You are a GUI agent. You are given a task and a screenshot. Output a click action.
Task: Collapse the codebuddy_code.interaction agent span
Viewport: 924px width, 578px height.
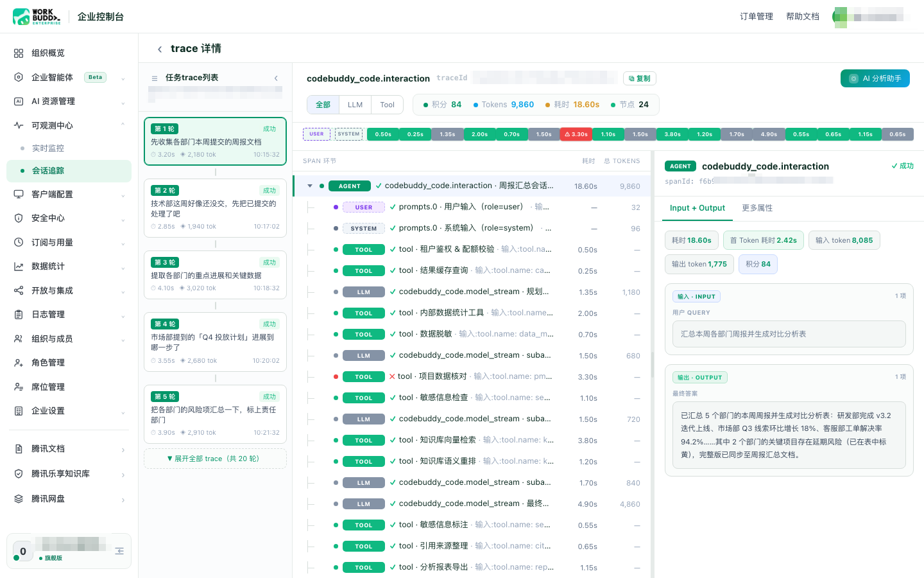(x=310, y=186)
